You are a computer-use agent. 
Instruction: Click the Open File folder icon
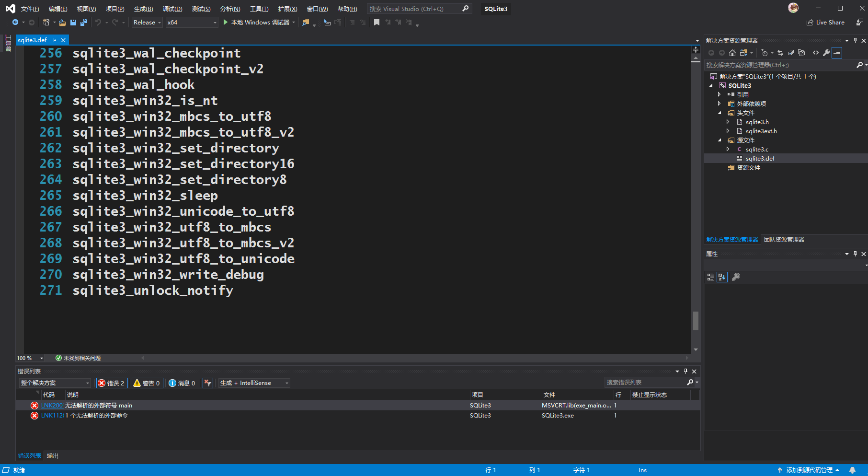coord(62,23)
